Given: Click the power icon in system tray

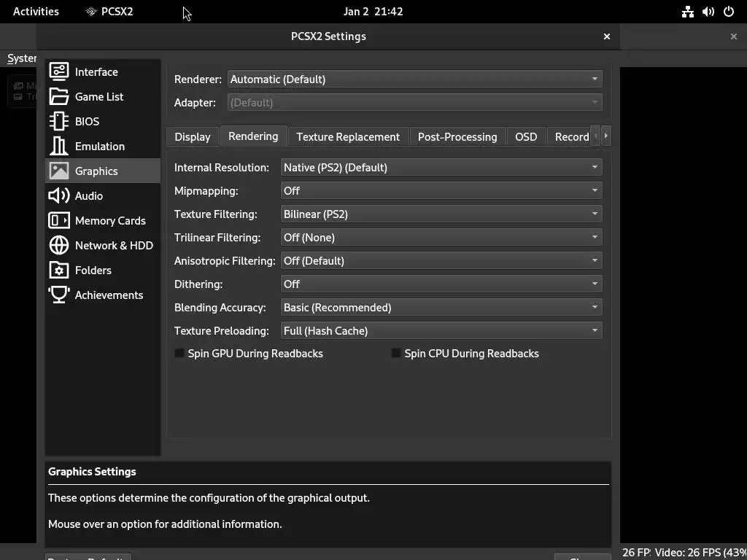Looking at the screenshot, I should pyautogui.click(x=729, y=12).
